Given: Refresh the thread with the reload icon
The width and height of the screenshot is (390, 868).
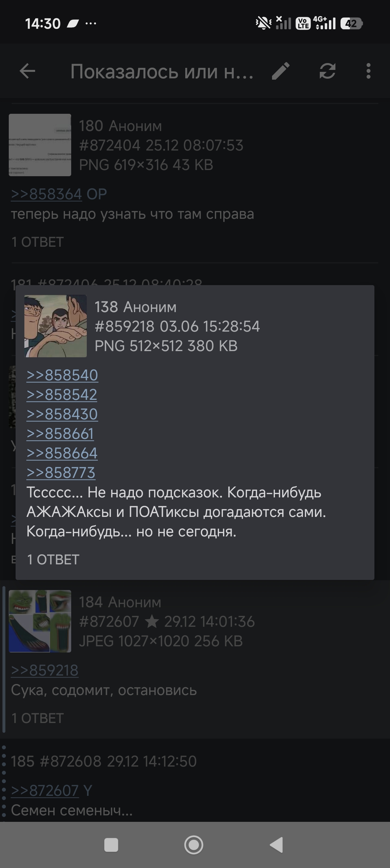Looking at the screenshot, I should 327,71.
